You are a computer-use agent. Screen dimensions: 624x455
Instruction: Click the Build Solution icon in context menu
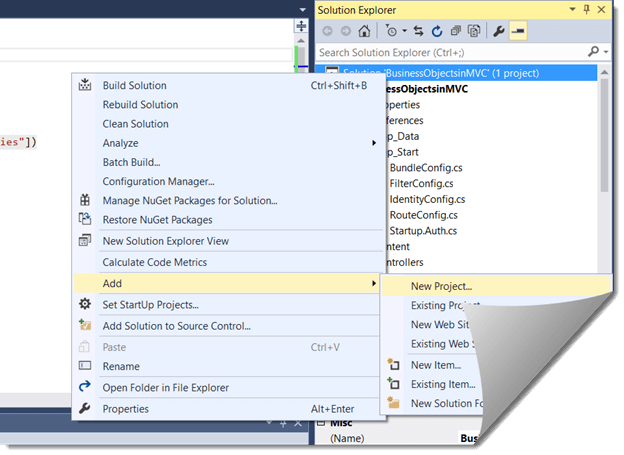click(x=85, y=85)
